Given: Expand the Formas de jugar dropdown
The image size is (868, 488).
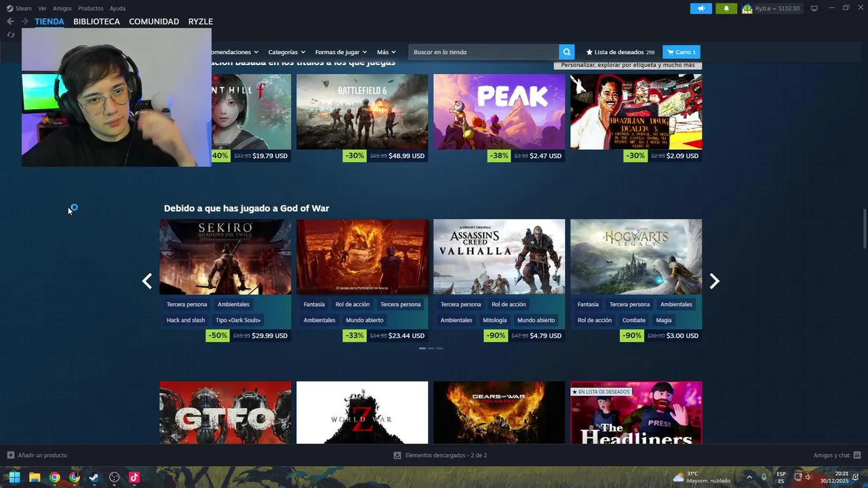Looking at the screenshot, I should coord(340,52).
